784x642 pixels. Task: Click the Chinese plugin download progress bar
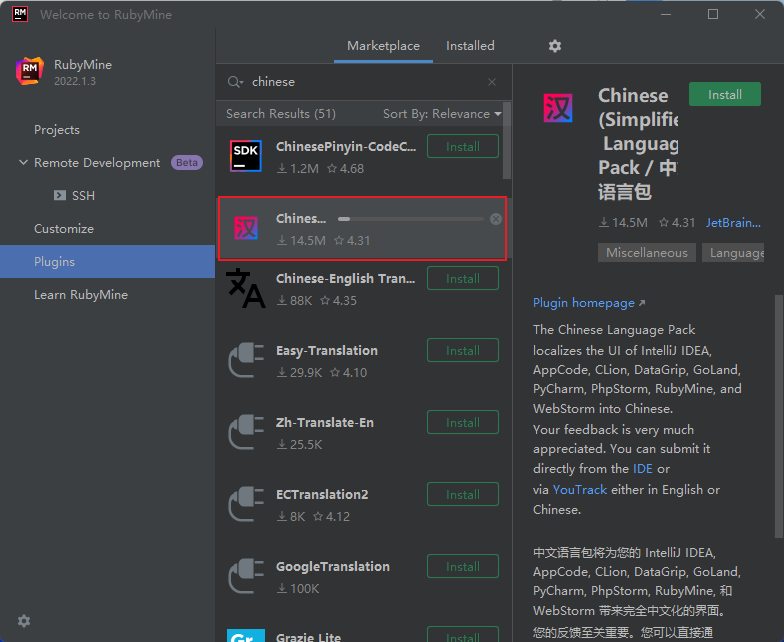[x=410, y=219]
